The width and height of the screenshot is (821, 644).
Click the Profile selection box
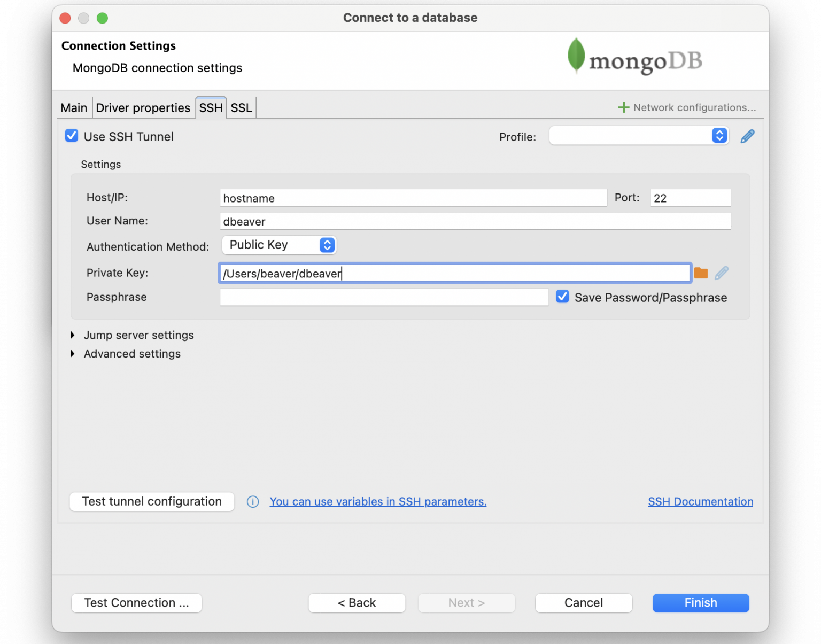pos(631,136)
